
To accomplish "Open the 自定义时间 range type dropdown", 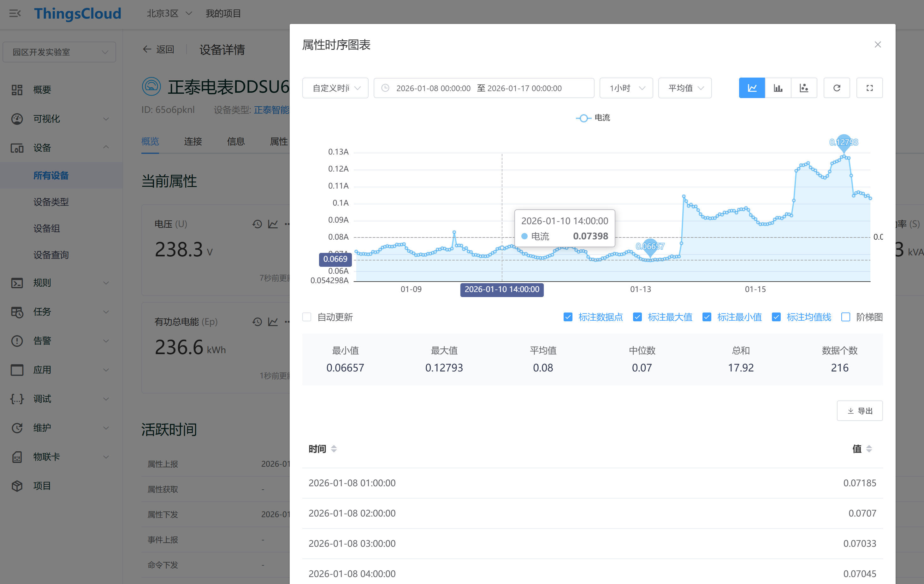I will (335, 88).
